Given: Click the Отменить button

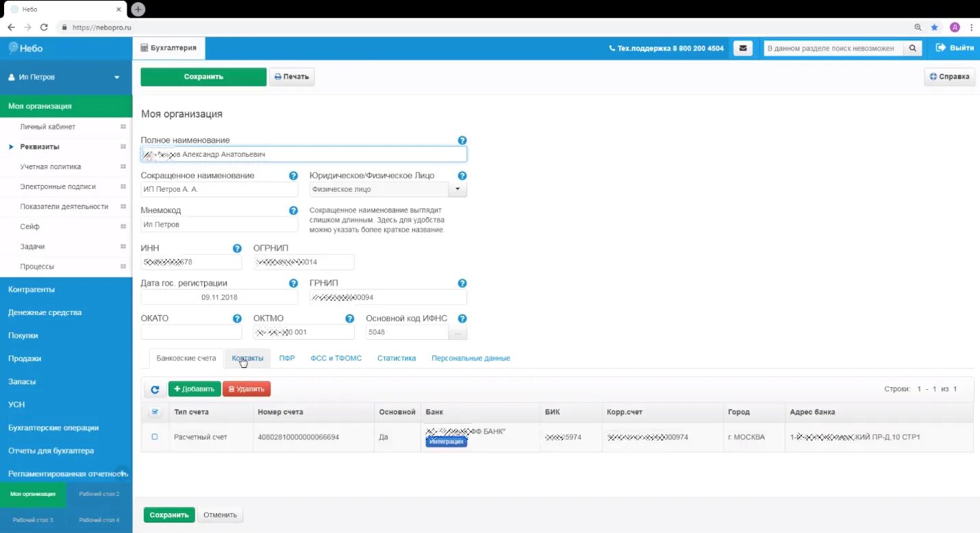Looking at the screenshot, I should point(220,515).
